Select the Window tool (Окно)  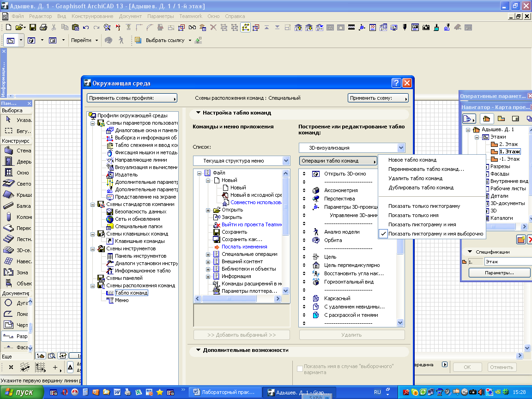pos(16,172)
